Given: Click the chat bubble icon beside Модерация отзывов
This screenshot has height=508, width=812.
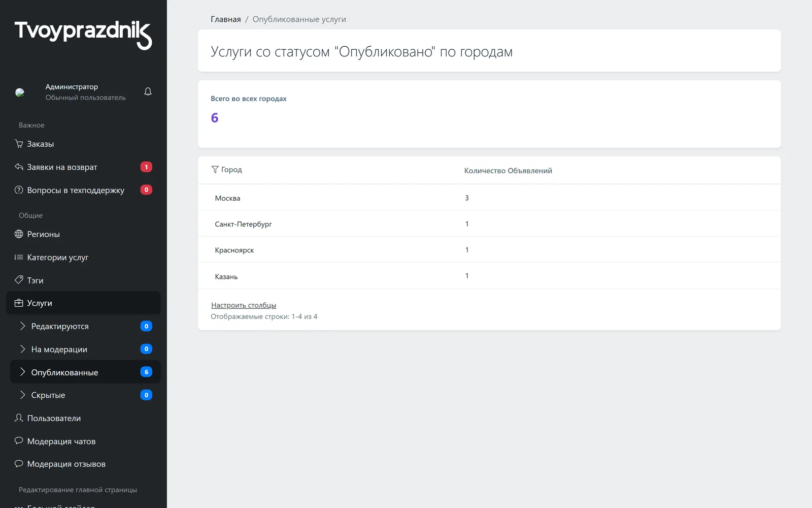Looking at the screenshot, I should tap(19, 463).
